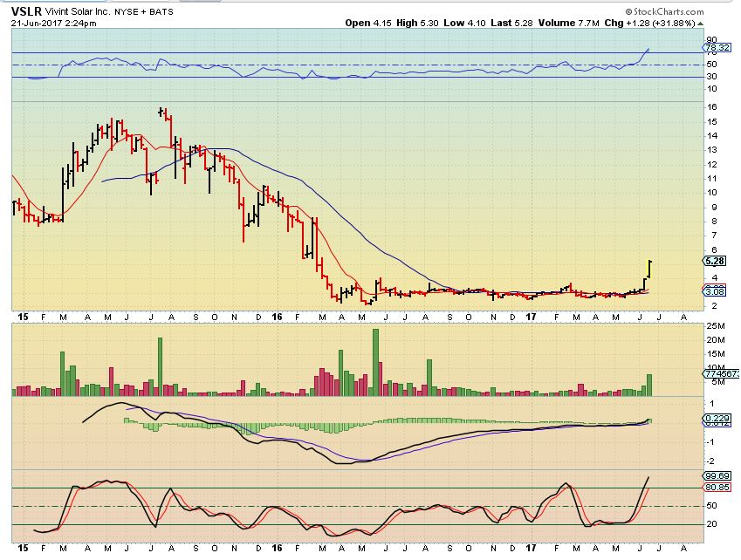Click the 5.28 price tag on axis
The image size is (741, 560).
click(x=714, y=261)
